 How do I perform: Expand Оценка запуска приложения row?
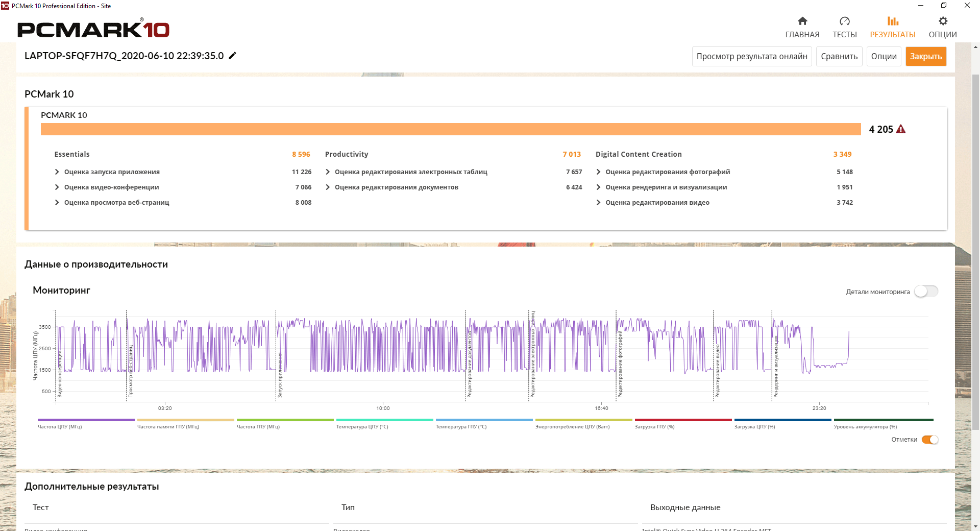[x=57, y=172]
